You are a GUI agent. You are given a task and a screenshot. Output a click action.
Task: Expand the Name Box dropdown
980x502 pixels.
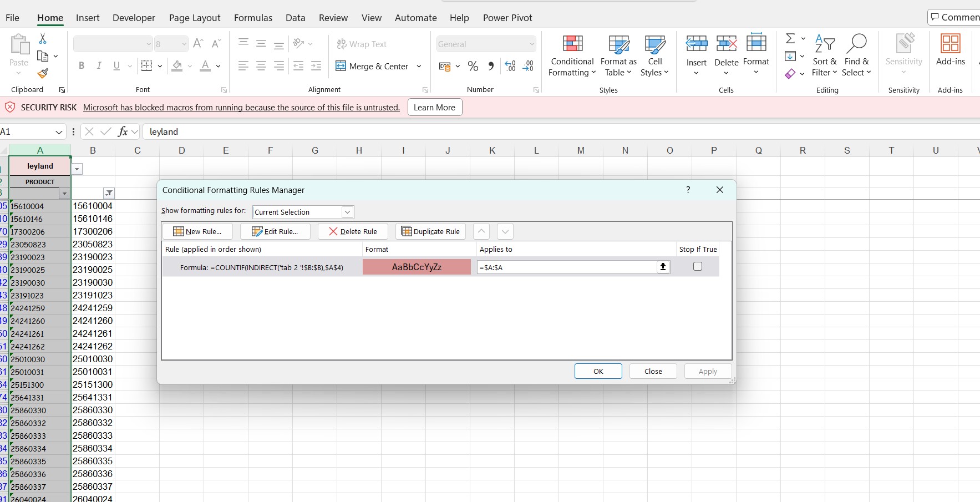(x=59, y=131)
